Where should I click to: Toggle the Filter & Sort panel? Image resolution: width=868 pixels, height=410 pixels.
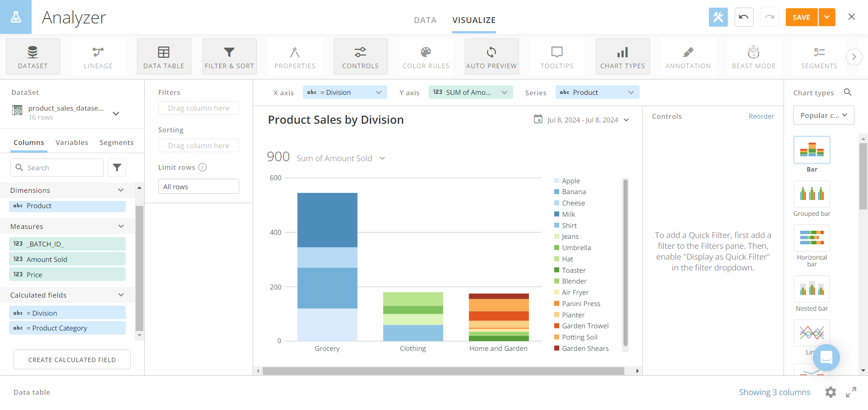click(x=229, y=56)
